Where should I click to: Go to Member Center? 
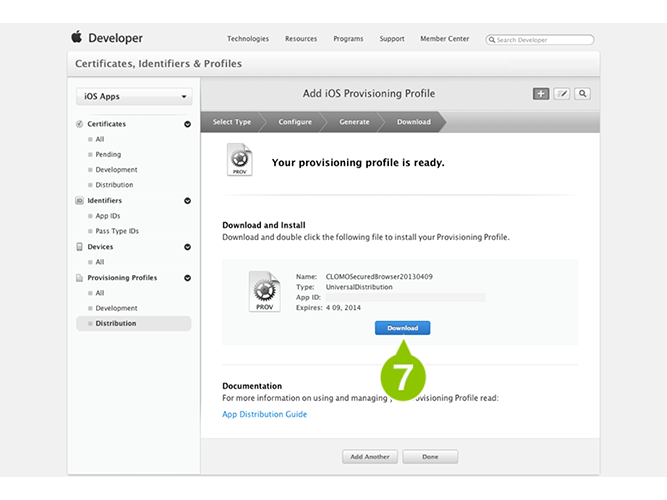tap(445, 39)
